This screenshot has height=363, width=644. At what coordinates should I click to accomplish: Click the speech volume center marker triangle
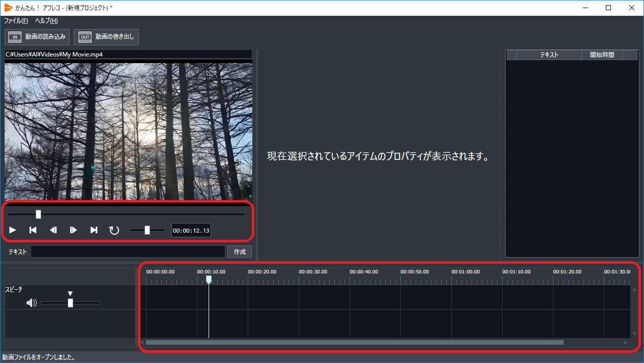[70, 294]
